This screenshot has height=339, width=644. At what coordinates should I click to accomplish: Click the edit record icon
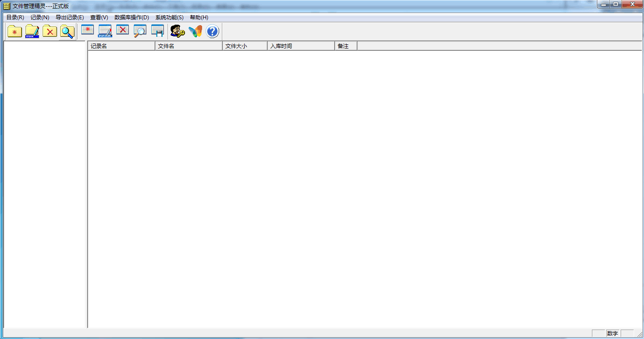105,31
